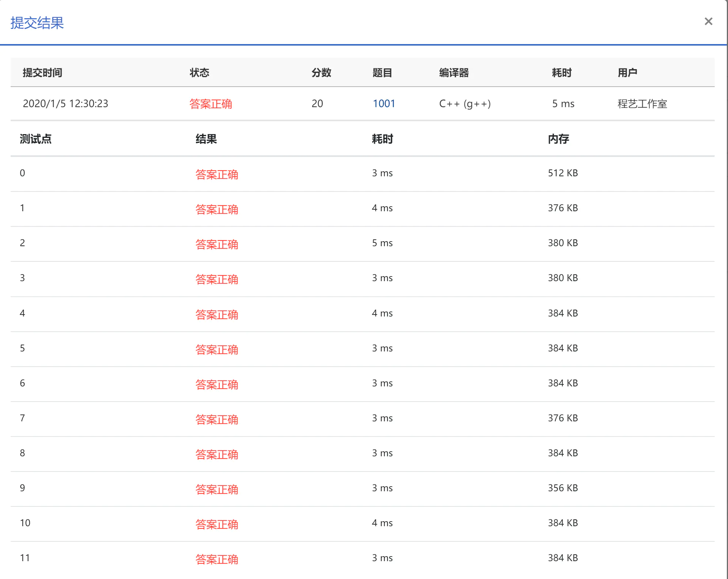The height and width of the screenshot is (579, 728).
Task: Click 答案正确 result for test point 2
Action: click(217, 244)
